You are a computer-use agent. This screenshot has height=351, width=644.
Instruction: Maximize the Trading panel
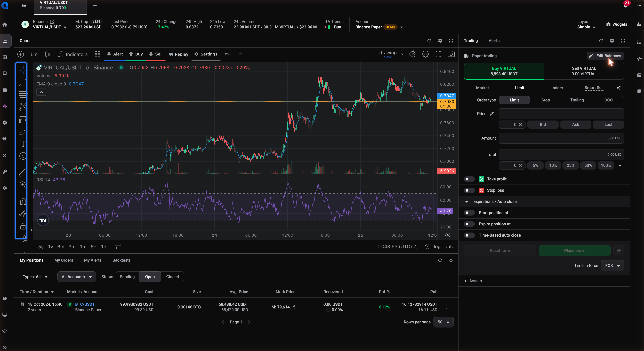coord(623,41)
